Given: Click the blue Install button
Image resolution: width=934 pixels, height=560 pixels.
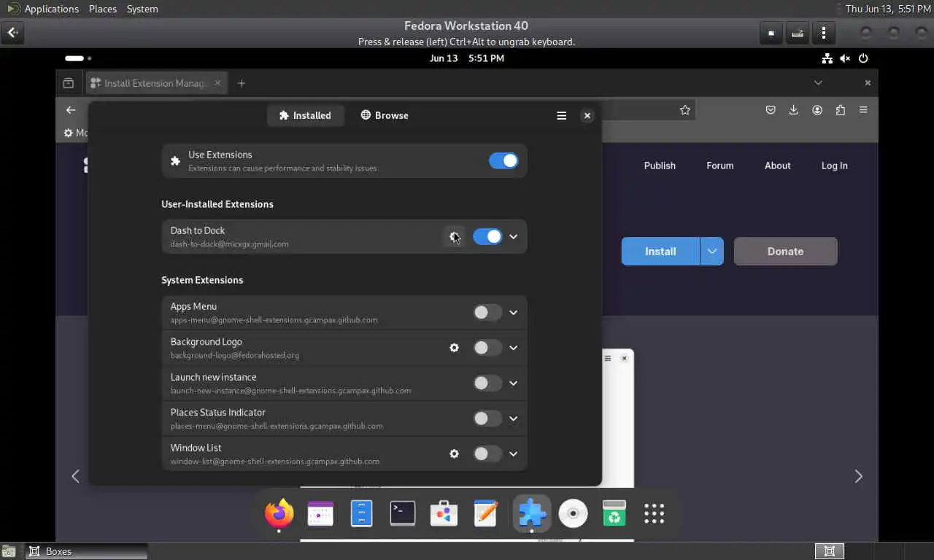Looking at the screenshot, I should pyautogui.click(x=660, y=252).
